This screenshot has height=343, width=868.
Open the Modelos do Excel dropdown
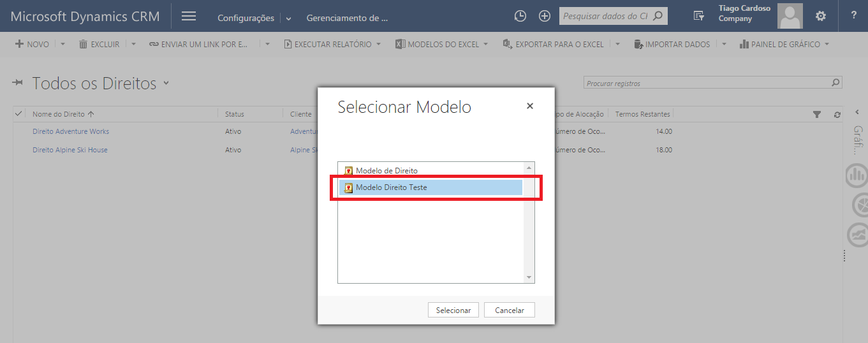[486, 45]
